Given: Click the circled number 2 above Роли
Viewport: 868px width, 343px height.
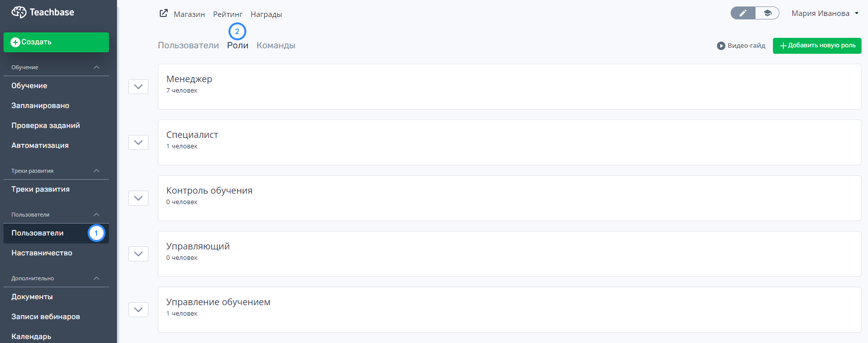Looking at the screenshot, I should coord(237,31).
